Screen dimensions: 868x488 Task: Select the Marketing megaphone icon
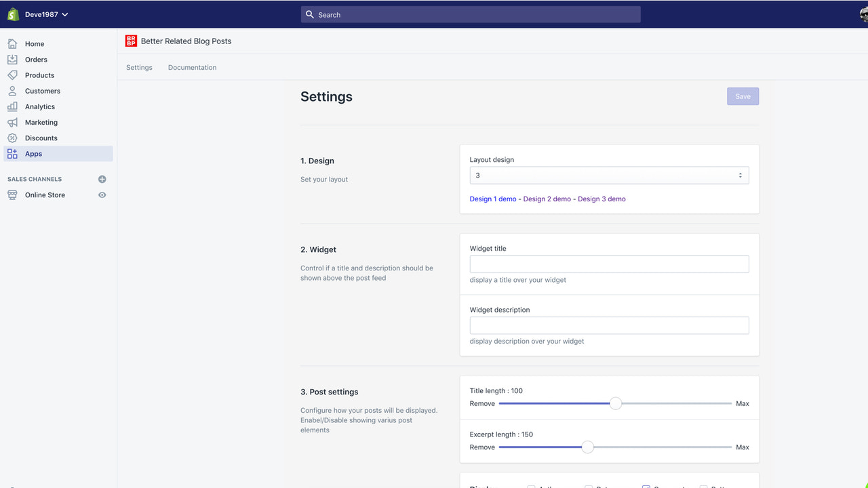coord(12,122)
